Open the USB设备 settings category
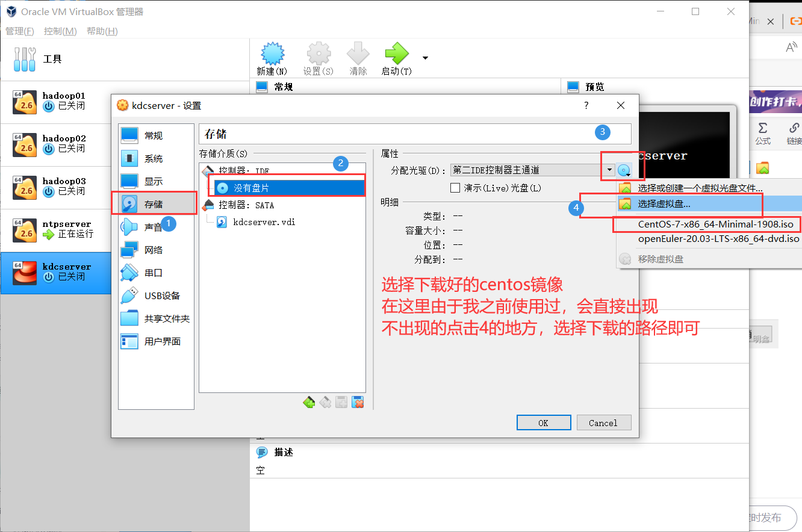 pyautogui.click(x=156, y=296)
